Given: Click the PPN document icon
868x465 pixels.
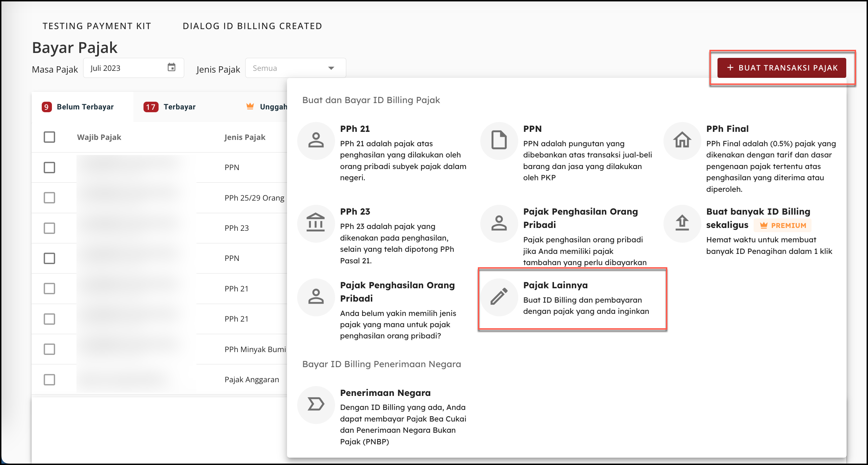Looking at the screenshot, I should [x=499, y=141].
